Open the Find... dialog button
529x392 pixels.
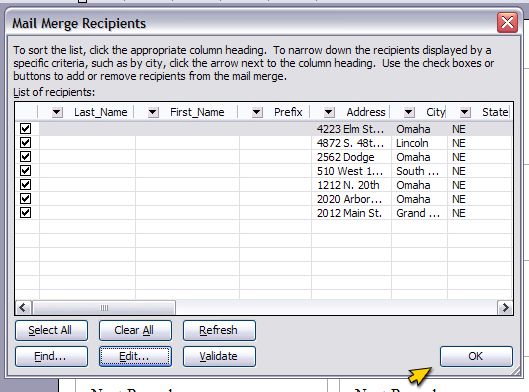[x=51, y=356]
